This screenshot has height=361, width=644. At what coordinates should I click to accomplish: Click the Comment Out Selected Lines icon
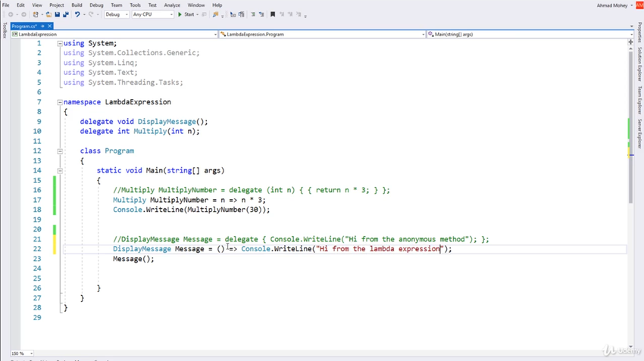(253, 14)
